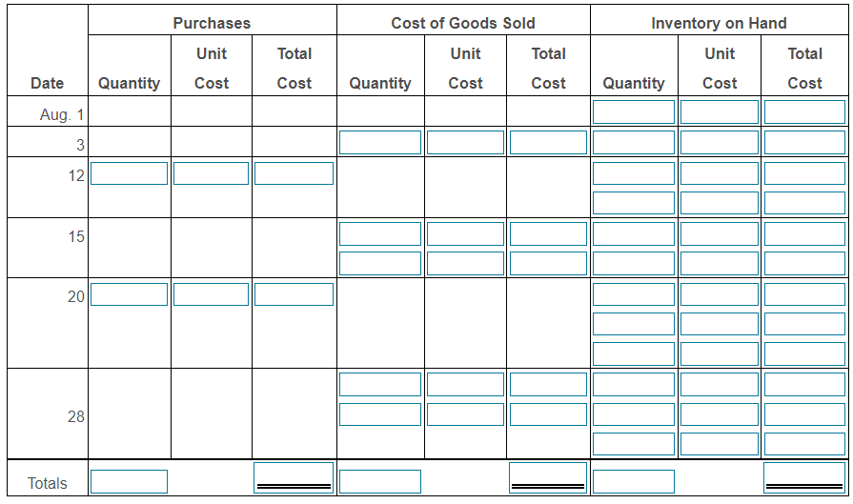Focus Aug. 15 first-line Inventory Quantity field
The image size is (853, 504).
tap(633, 233)
